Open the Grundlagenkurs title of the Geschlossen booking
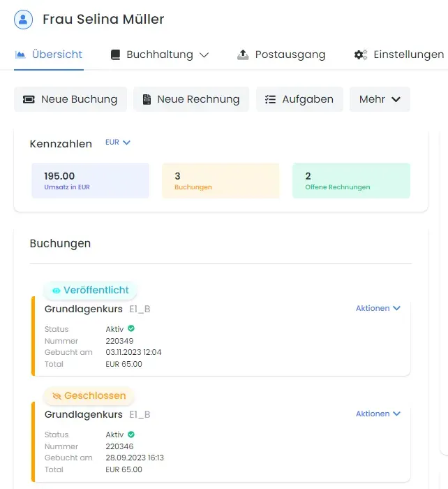The width and height of the screenshot is (448, 489). click(84, 414)
